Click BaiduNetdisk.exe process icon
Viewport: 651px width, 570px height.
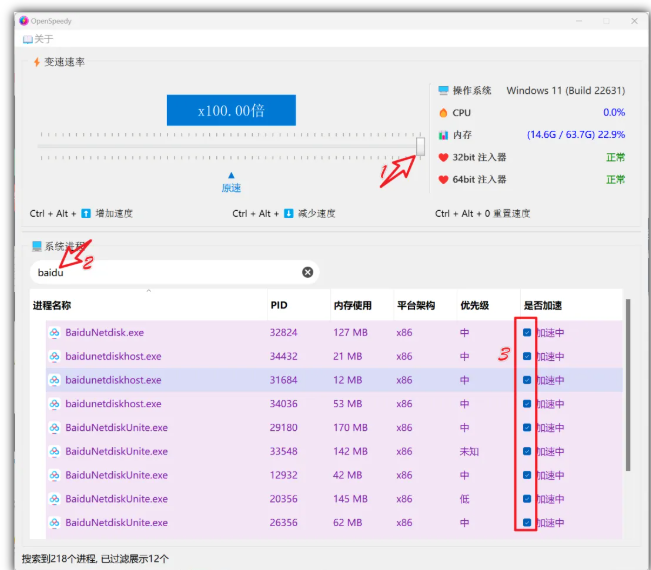click(54, 333)
